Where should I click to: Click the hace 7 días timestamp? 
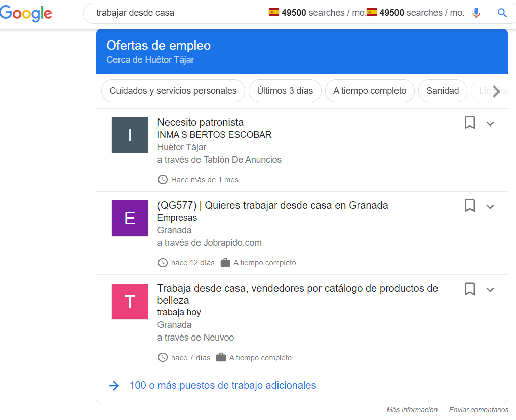[x=190, y=358]
